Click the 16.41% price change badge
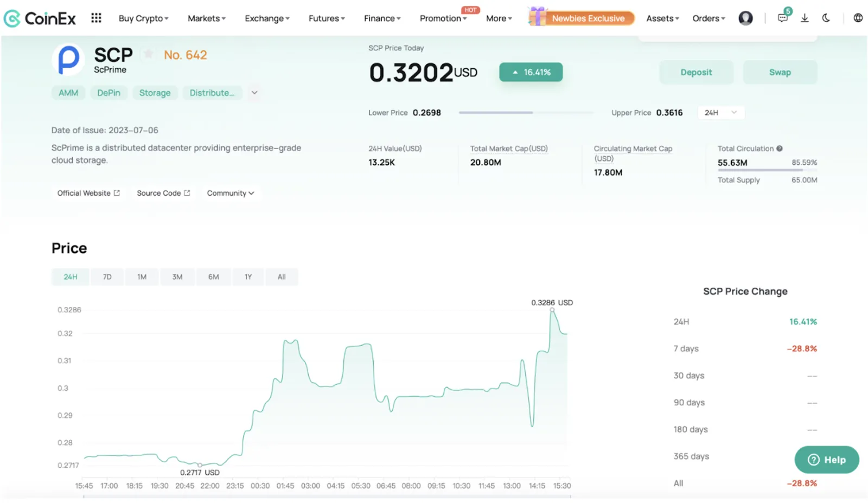The image size is (868, 503). tap(531, 72)
